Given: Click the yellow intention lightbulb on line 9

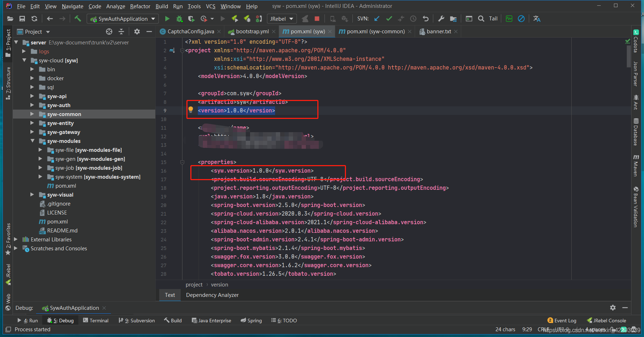Looking at the screenshot, I should click(x=191, y=110).
